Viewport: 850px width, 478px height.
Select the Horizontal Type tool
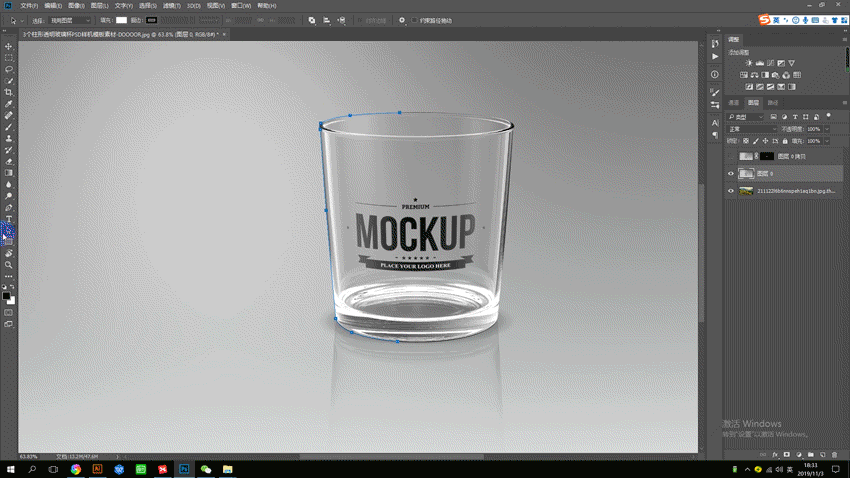pos(9,219)
